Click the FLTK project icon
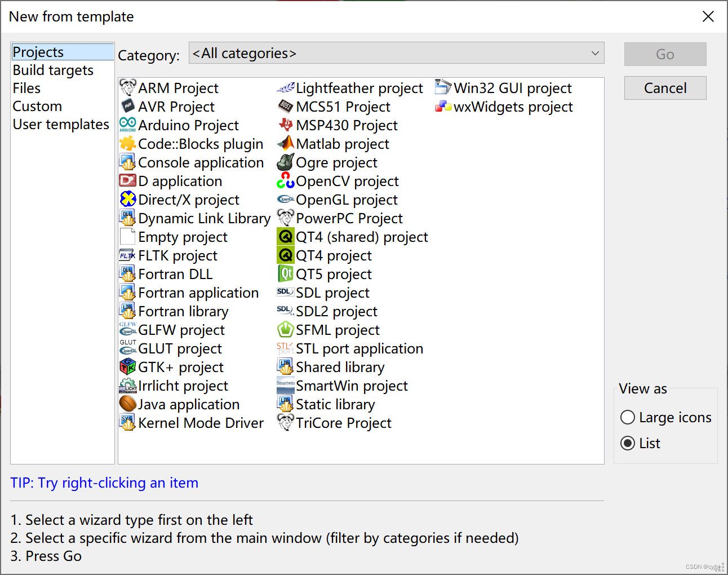The image size is (728, 575). point(128,255)
